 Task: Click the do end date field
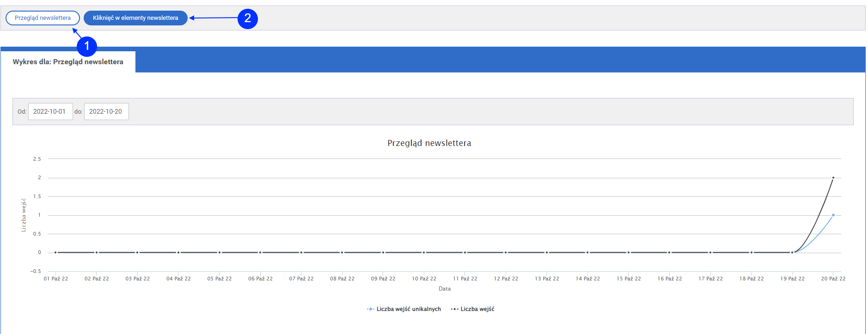coord(106,111)
